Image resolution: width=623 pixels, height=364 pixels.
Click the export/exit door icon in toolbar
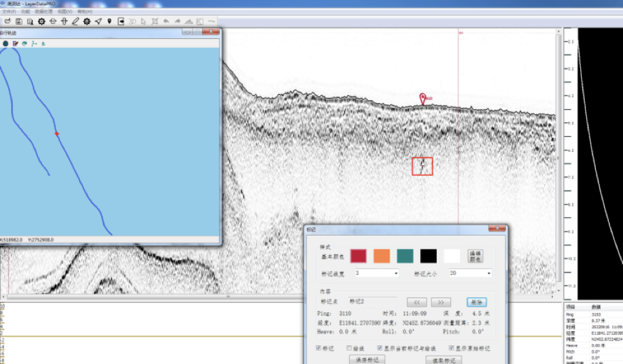point(121,21)
